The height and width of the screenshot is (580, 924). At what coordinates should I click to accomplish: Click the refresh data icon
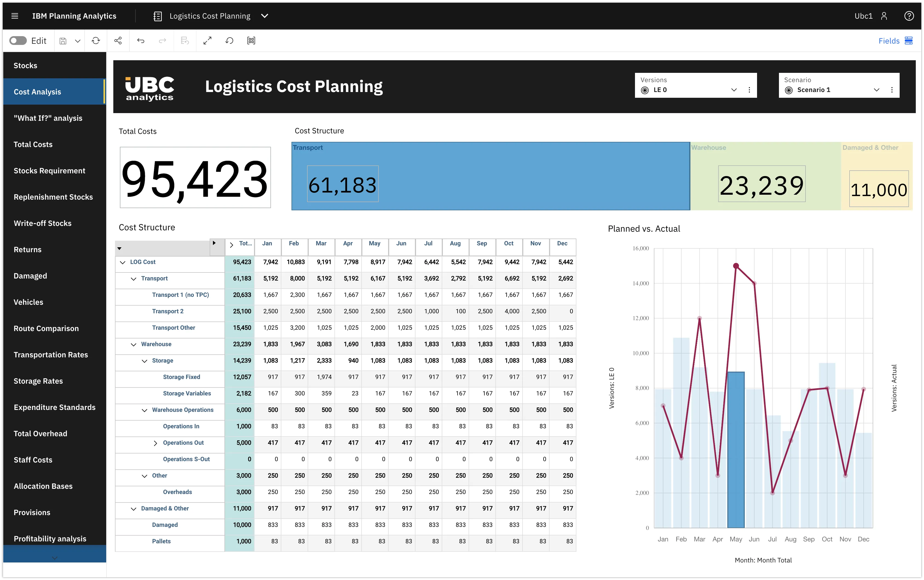(x=96, y=41)
